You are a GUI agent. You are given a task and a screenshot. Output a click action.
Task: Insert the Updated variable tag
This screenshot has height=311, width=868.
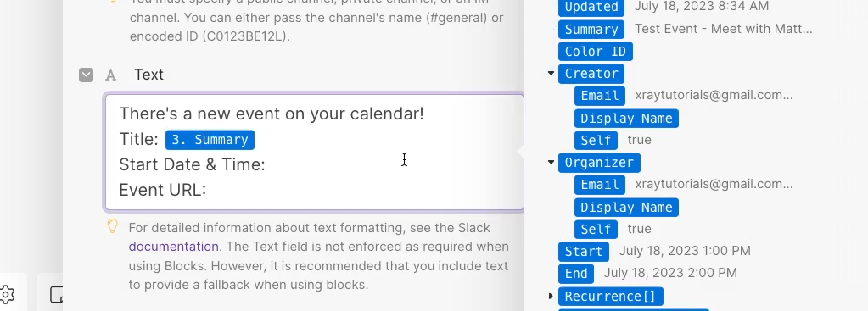click(x=591, y=7)
